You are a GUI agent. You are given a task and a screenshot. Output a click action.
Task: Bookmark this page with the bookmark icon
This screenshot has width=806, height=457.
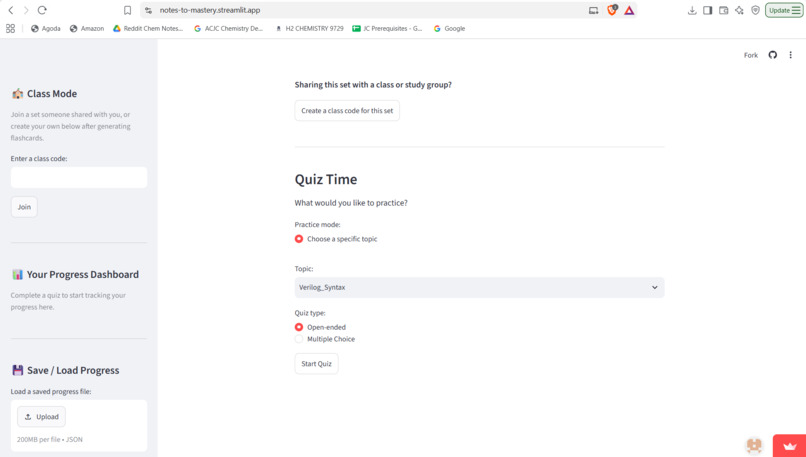coord(127,10)
